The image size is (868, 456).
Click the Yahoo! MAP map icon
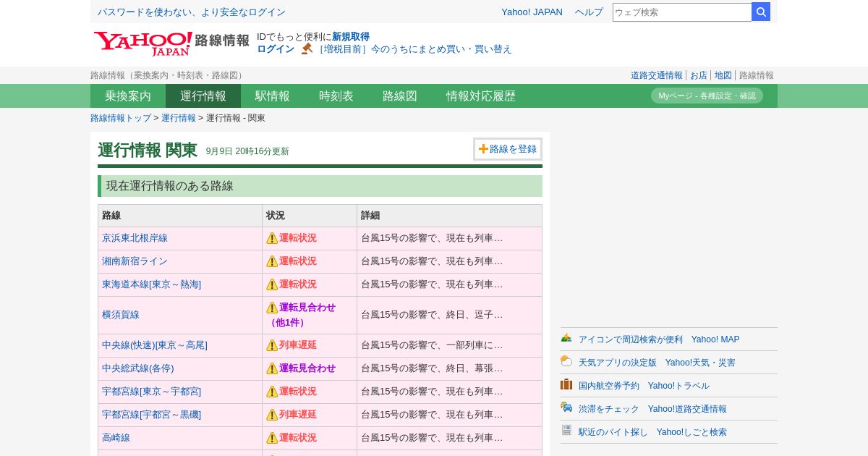(566, 338)
